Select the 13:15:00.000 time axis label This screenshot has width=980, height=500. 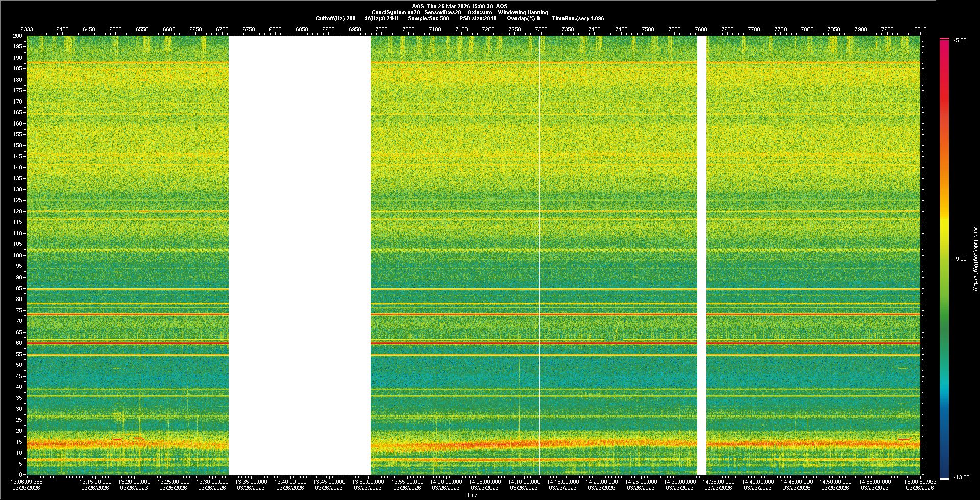pos(95,481)
